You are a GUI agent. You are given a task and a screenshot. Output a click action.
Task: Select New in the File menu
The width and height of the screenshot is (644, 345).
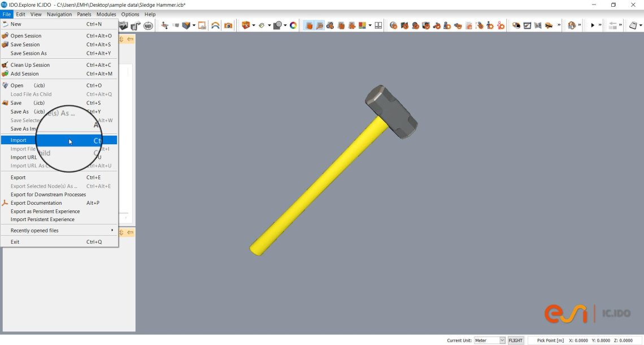coord(59,24)
